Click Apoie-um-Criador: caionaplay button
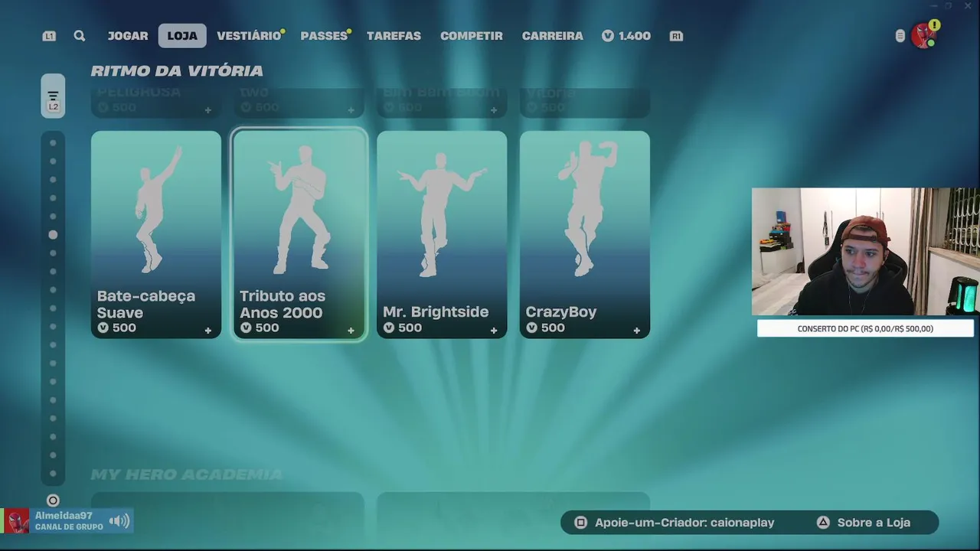 675,523
